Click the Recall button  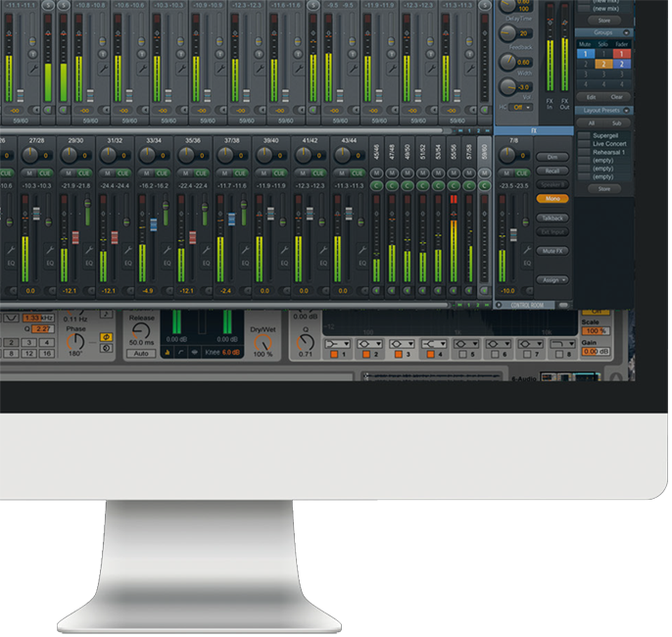point(552,171)
